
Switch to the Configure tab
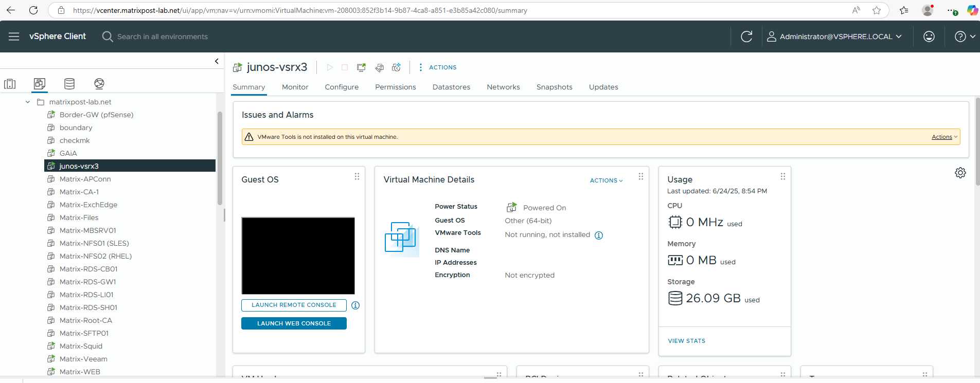tap(342, 87)
